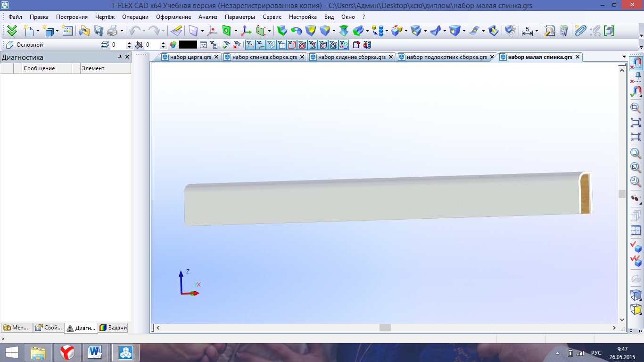Open the 3D profile icon dropdown arrow
Image resolution: width=644 pixels, height=362 pixels.
[236, 31]
